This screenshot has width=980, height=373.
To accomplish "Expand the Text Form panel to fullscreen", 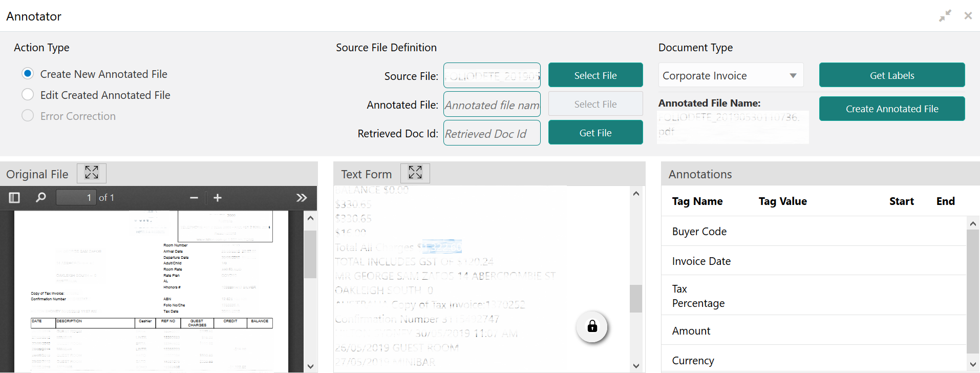I will pyautogui.click(x=415, y=173).
